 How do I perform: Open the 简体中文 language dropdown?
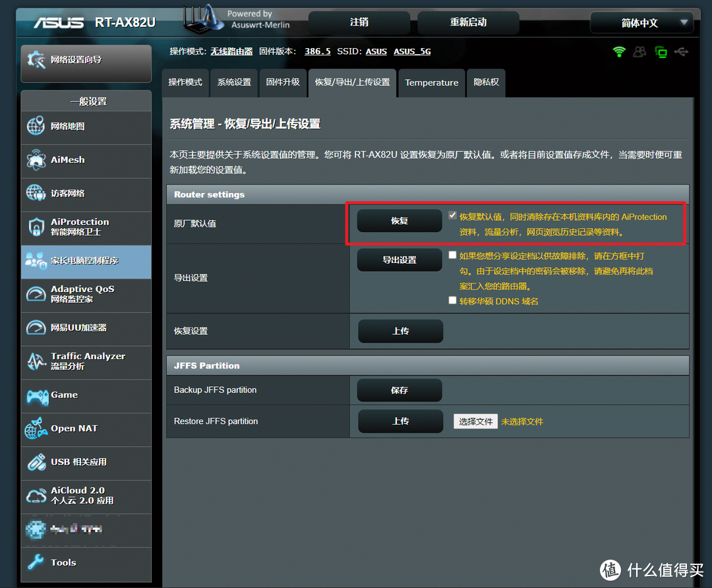[641, 22]
